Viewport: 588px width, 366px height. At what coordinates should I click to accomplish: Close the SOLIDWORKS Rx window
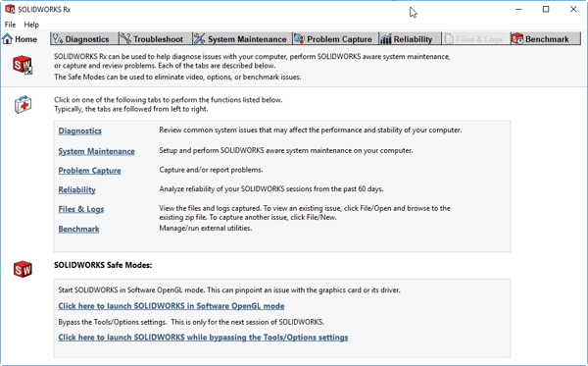click(x=573, y=10)
